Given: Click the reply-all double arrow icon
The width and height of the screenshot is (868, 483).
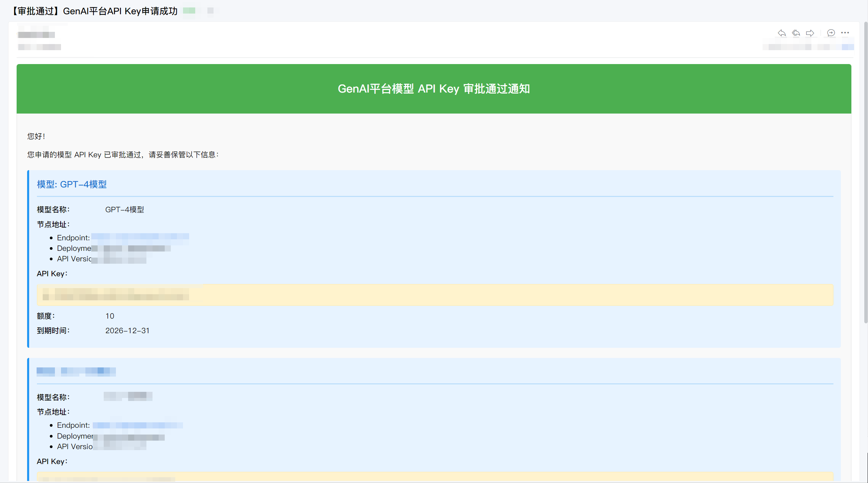Looking at the screenshot, I should (796, 33).
